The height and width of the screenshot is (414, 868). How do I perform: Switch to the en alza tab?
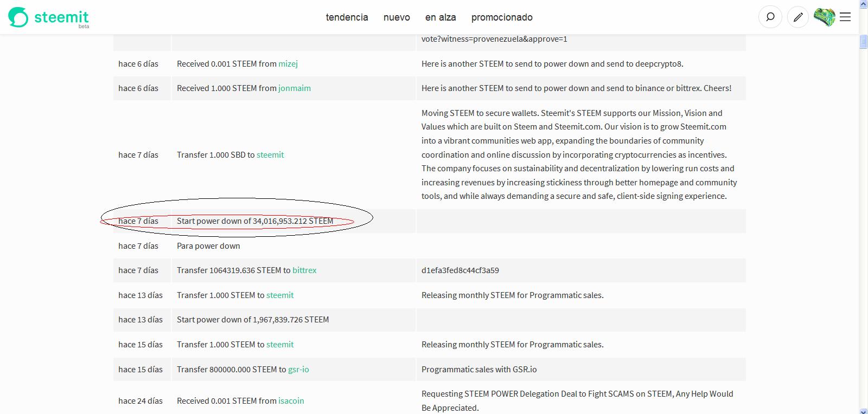click(441, 17)
